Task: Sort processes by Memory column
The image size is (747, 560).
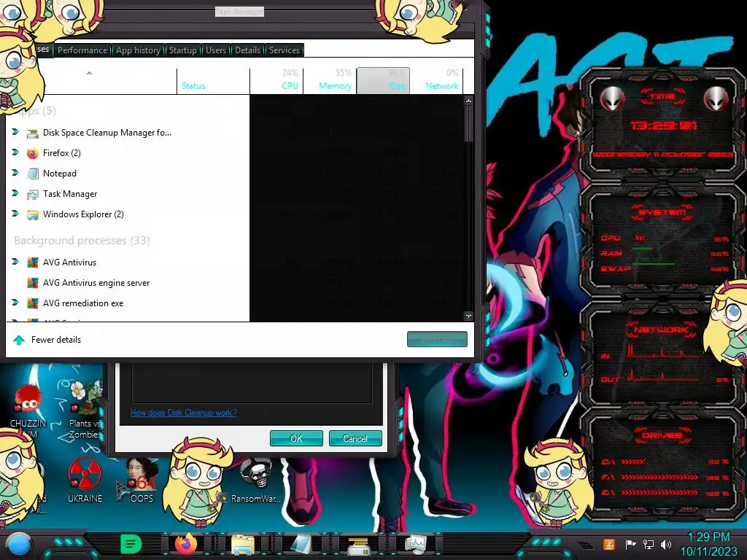Action: [330, 80]
